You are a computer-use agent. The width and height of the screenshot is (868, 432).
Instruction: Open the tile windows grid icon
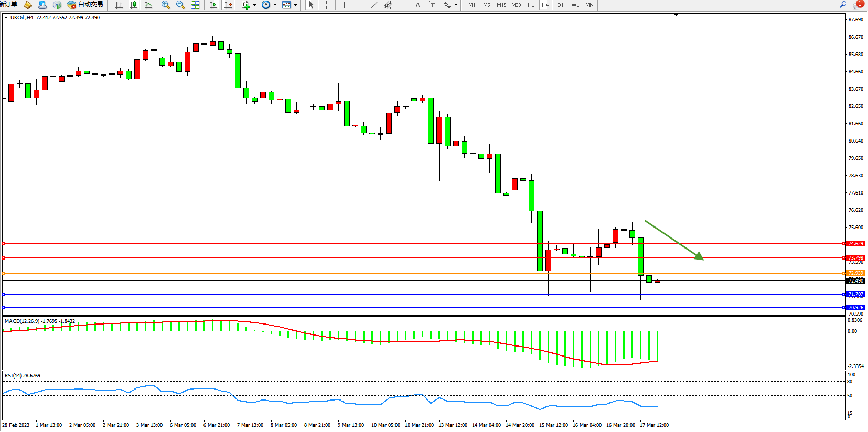tap(195, 5)
